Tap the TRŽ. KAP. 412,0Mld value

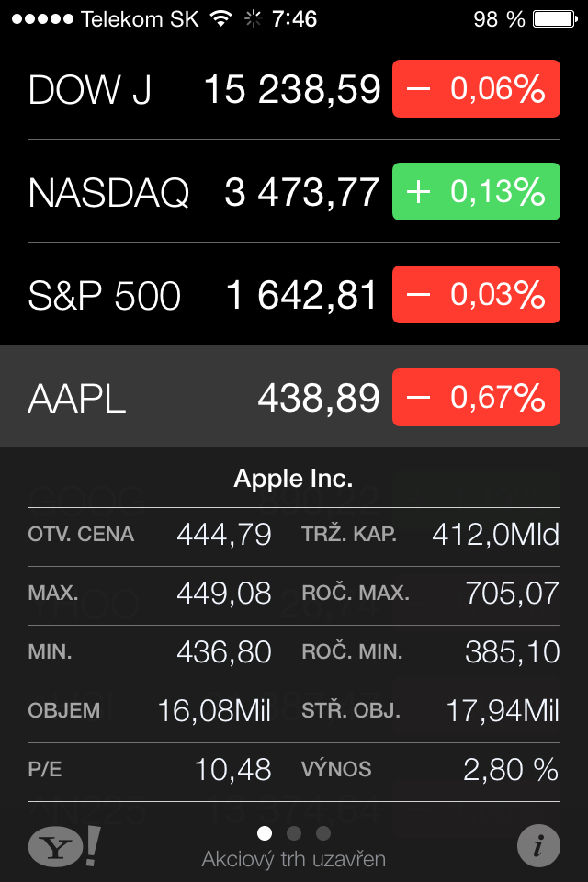[x=494, y=535]
